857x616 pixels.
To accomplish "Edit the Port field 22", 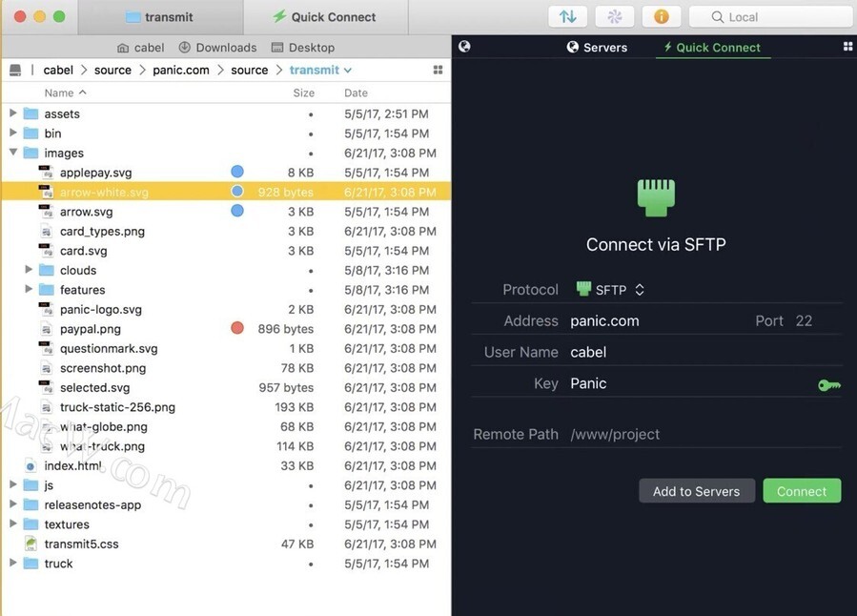I will (x=804, y=320).
